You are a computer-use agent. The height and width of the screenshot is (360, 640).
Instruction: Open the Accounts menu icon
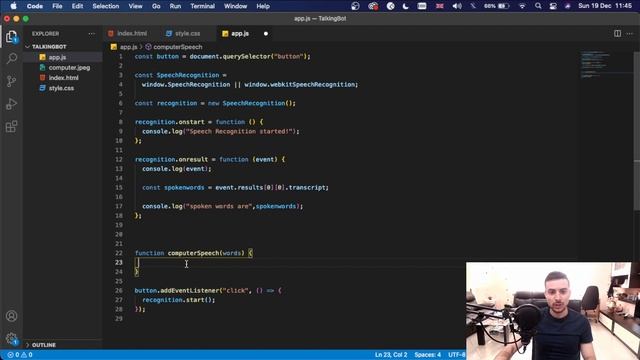coord(11,316)
